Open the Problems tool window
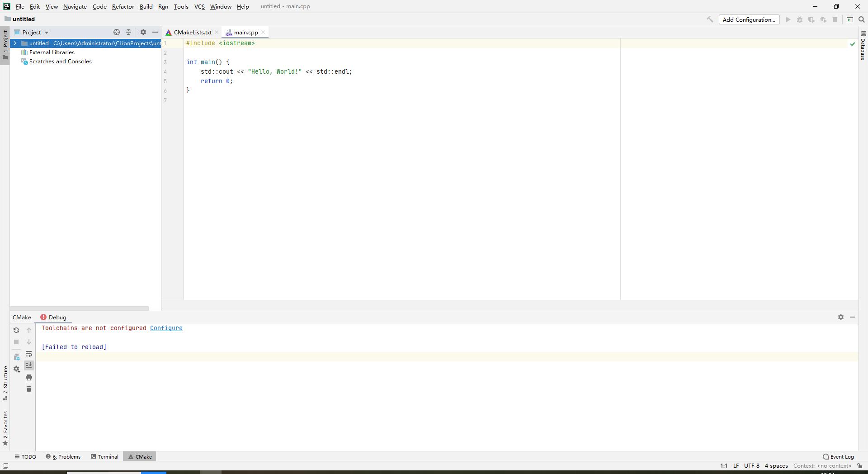Viewport: 868px width, 474px height. 63,457
